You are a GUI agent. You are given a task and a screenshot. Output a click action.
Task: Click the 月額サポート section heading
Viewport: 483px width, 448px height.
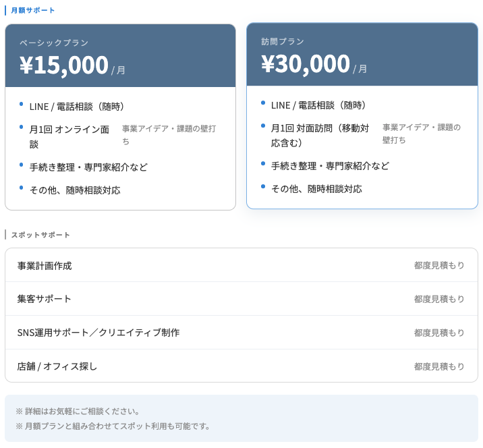pos(33,10)
